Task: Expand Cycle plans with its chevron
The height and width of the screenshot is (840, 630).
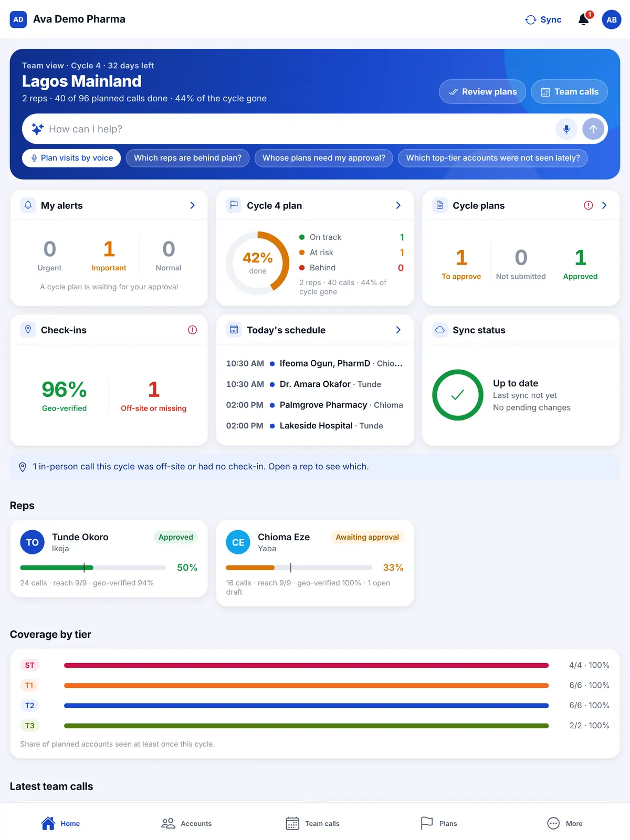Action: click(604, 205)
